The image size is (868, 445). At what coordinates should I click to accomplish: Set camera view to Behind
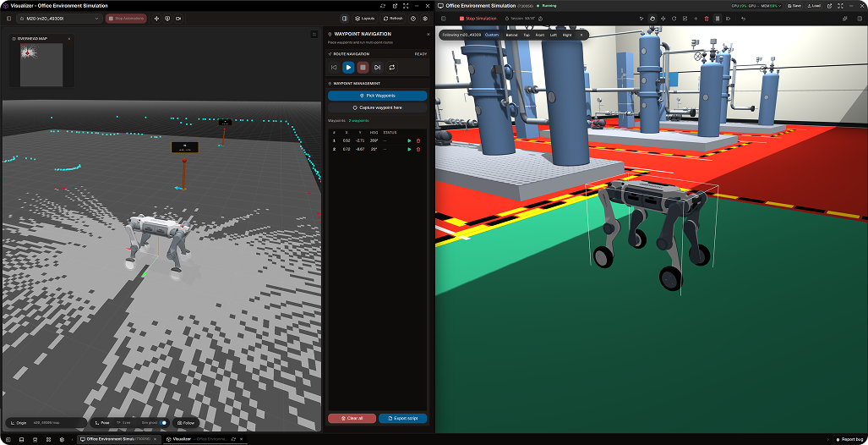(x=511, y=35)
